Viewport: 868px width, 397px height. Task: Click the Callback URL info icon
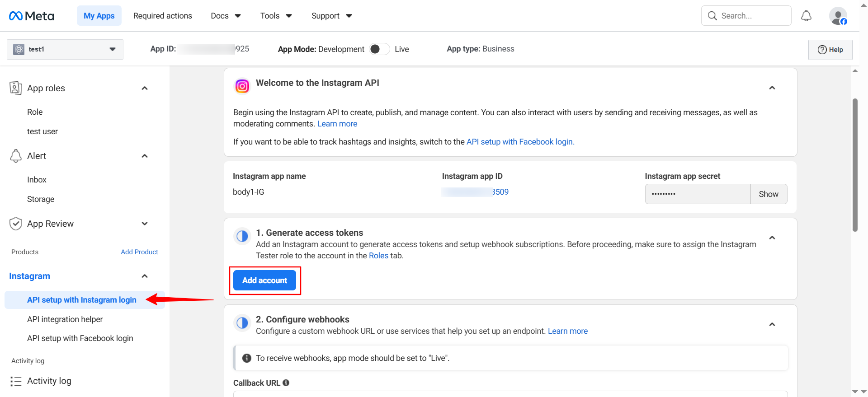tap(286, 383)
